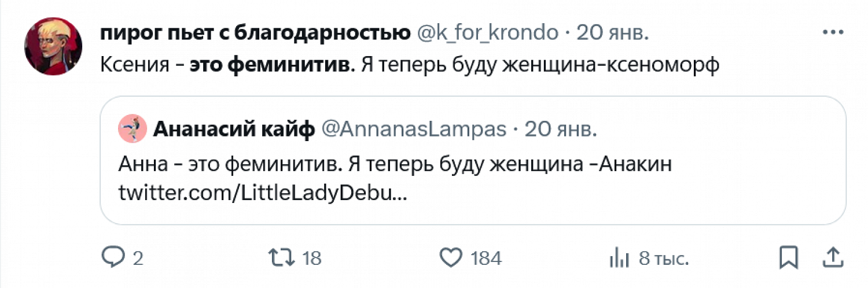The height and width of the screenshot is (288, 868).
Task: Click the @k_for_krondo handle
Action: (x=488, y=34)
